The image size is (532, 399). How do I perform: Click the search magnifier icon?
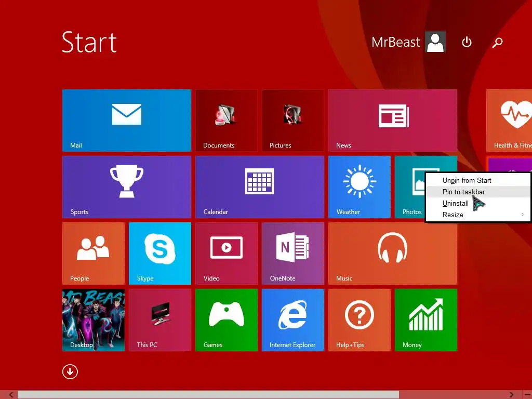[x=497, y=43]
